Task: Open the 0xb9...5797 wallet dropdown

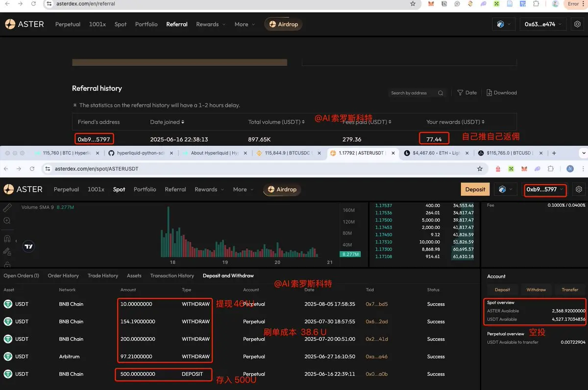Action: [x=546, y=189]
